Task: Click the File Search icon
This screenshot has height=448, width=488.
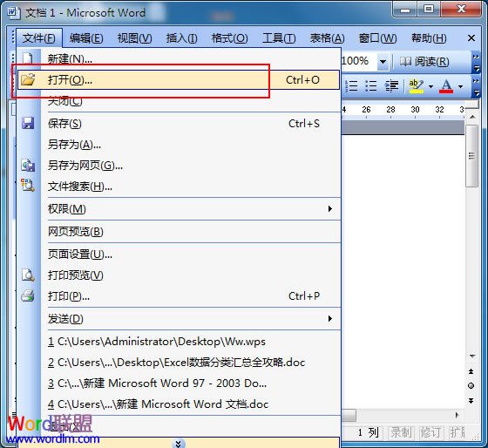Action: [x=28, y=185]
